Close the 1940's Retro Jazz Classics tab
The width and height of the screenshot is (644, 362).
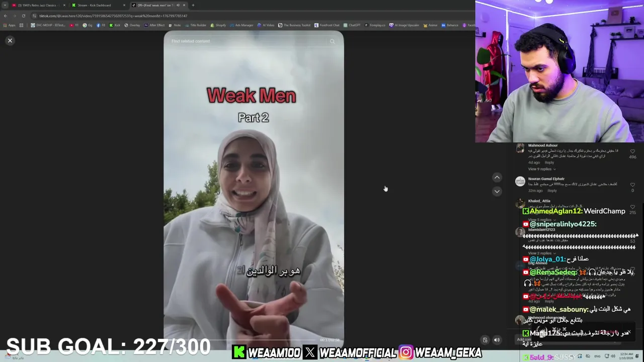(64, 5)
